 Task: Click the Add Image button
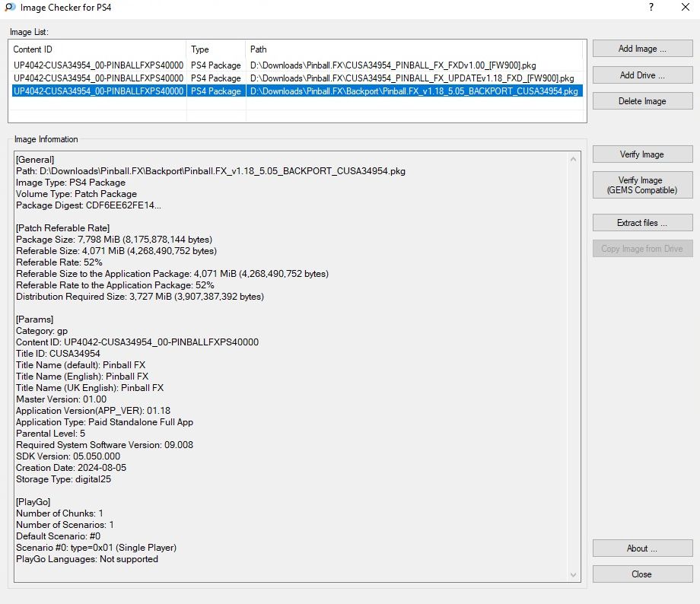click(642, 49)
